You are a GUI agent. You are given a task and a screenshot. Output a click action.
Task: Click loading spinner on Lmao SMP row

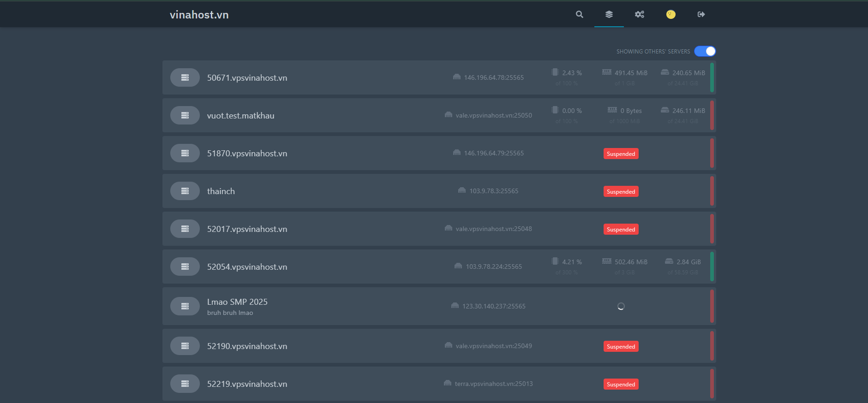[621, 306]
